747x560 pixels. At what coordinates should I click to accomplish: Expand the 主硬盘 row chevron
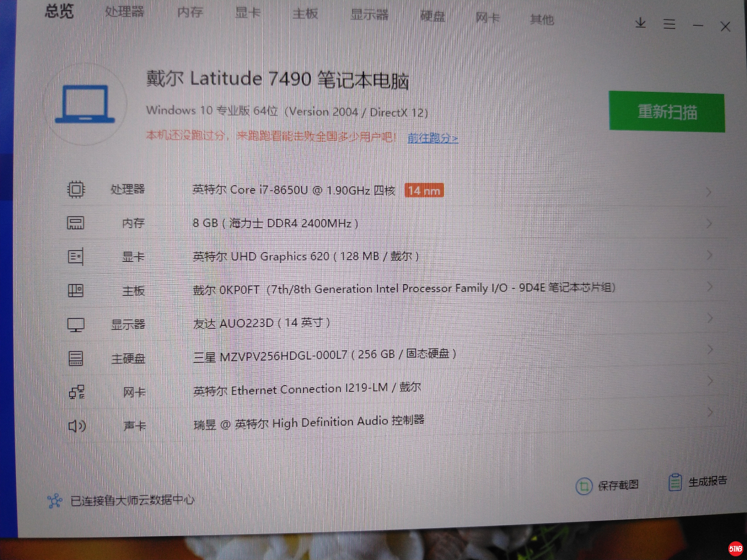tap(710, 349)
